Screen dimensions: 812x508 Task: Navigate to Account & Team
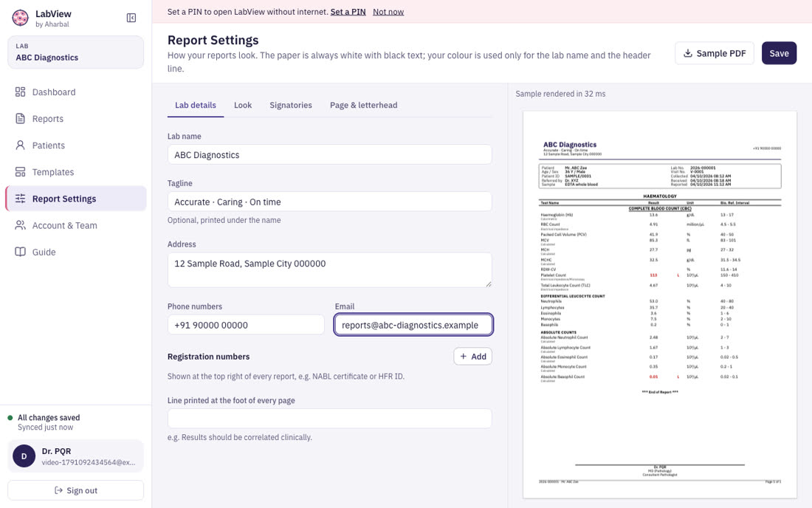(75, 225)
